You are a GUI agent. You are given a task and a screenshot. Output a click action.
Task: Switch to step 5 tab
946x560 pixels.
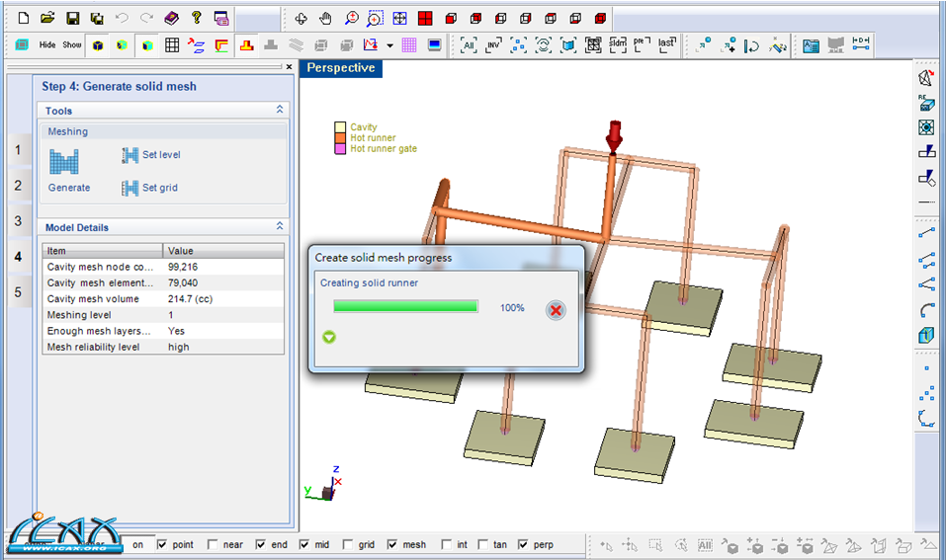coord(17,291)
